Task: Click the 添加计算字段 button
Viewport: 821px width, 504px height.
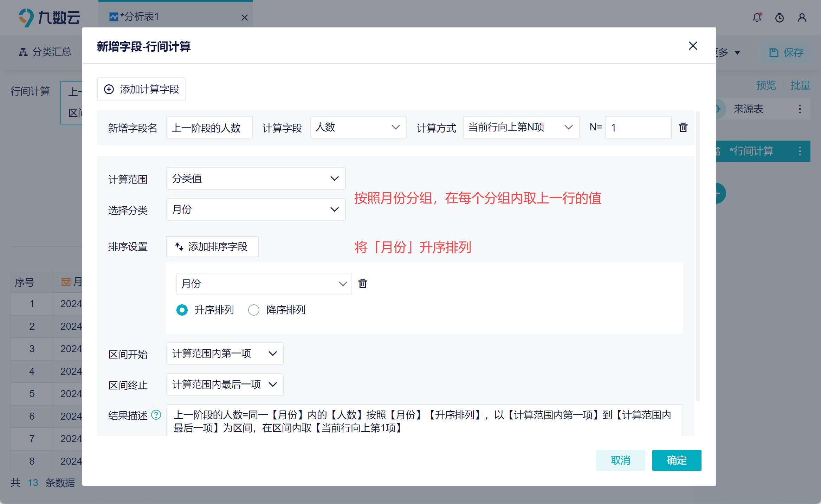Action: point(141,89)
